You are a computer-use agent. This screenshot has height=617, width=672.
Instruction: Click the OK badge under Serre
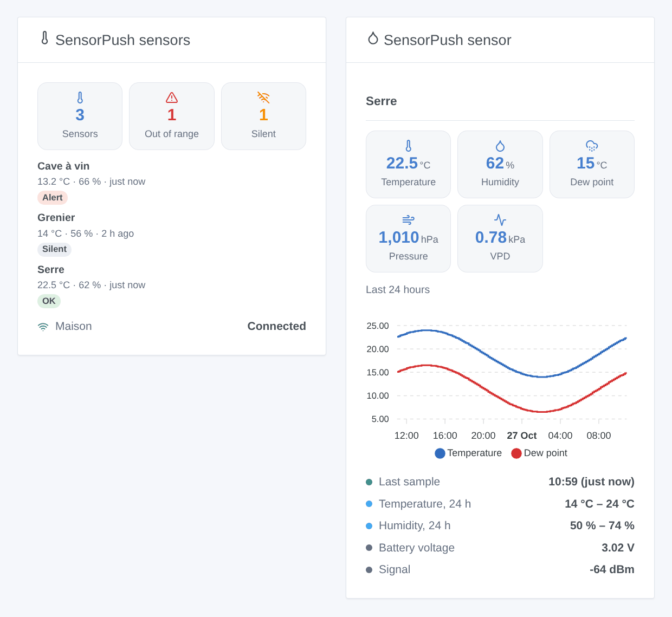(x=49, y=301)
